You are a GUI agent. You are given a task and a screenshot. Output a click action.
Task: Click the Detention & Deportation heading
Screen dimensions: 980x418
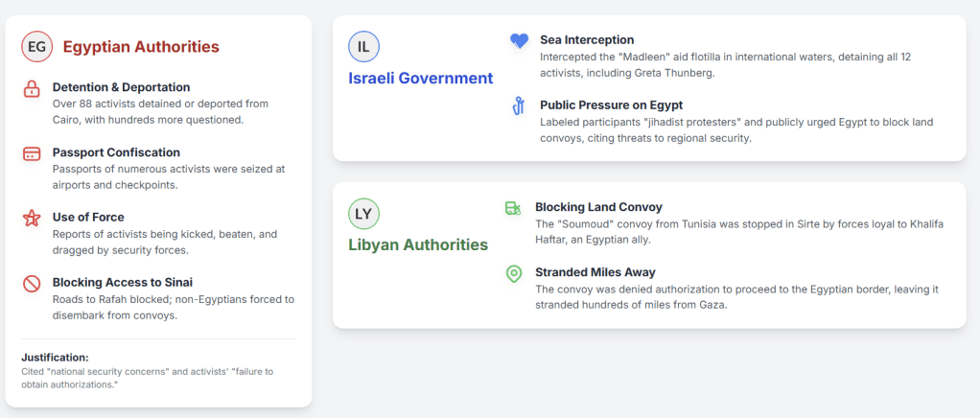point(121,87)
